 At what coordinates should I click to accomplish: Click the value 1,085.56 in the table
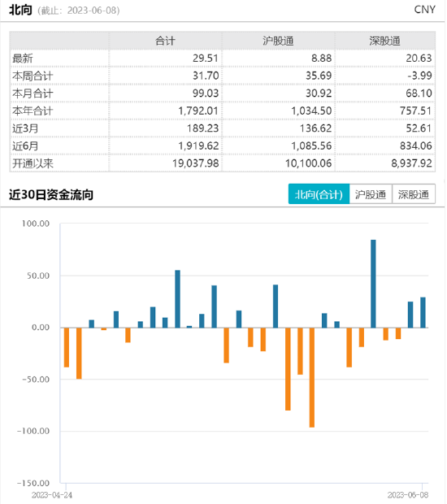(x=311, y=146)
